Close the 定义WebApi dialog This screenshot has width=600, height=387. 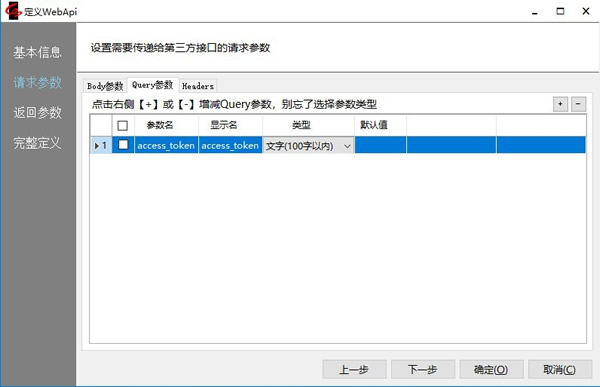coord(585,11)
